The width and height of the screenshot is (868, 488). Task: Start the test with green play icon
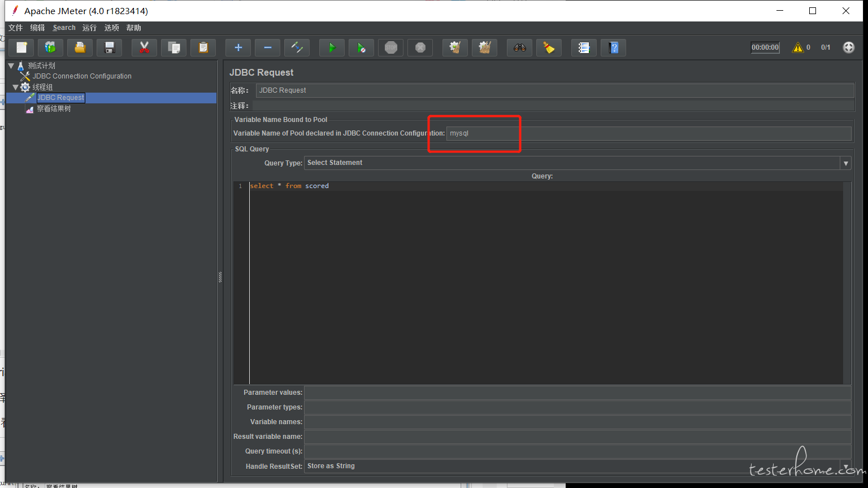(x=332, y=47)
